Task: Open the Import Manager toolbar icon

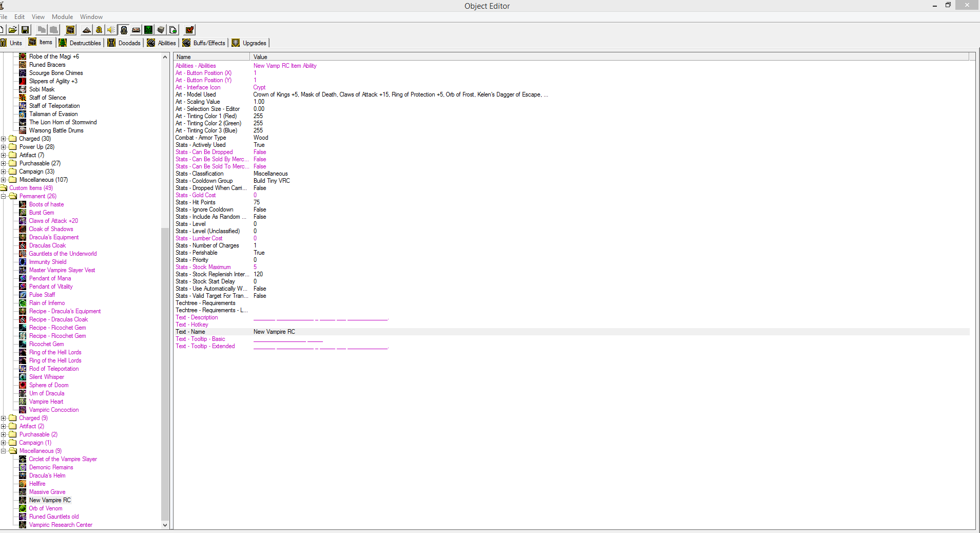Action: 173,30
